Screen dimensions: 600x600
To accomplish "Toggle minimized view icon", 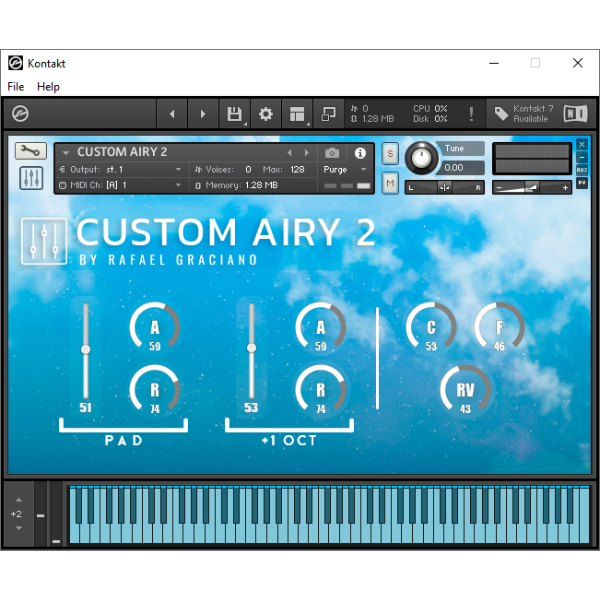I will click(x=328, y=114).
